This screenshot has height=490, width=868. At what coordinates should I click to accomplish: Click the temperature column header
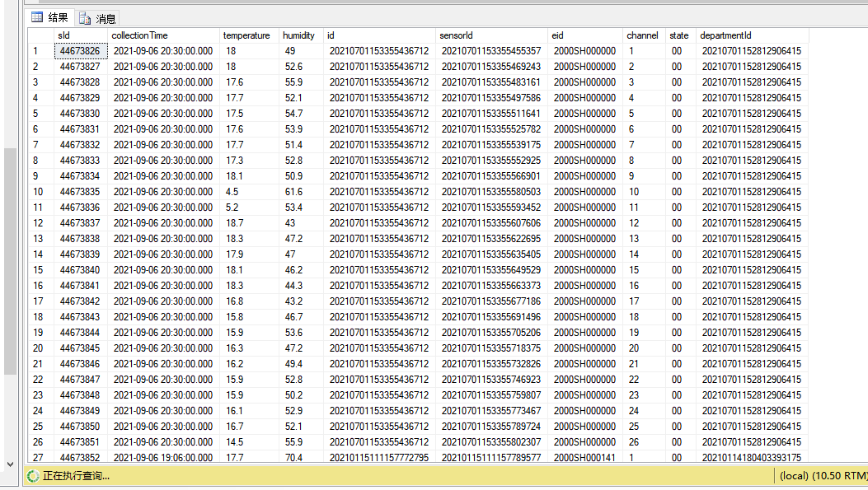[246, 35]
